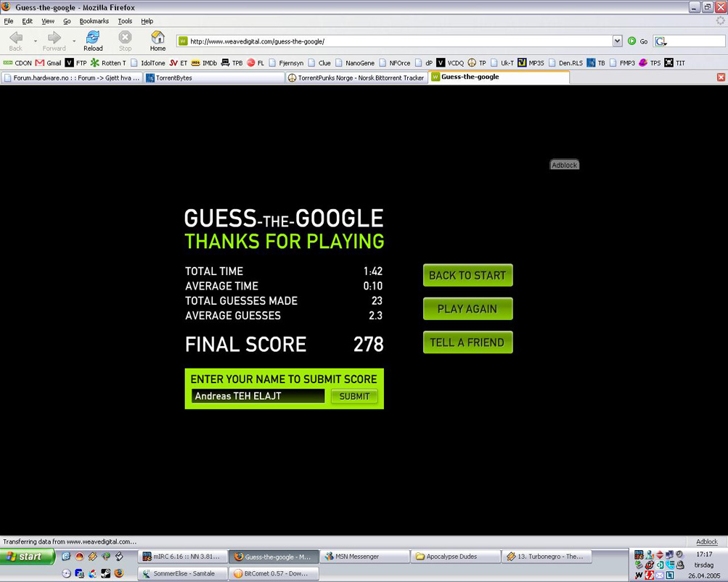
Task: Click the mIRC icon in the system tray
Action: pyautogui.click(x=639, y=554)
